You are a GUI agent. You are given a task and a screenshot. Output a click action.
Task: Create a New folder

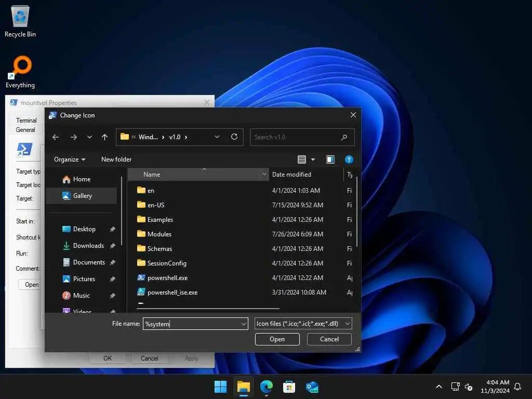point(116,159)
